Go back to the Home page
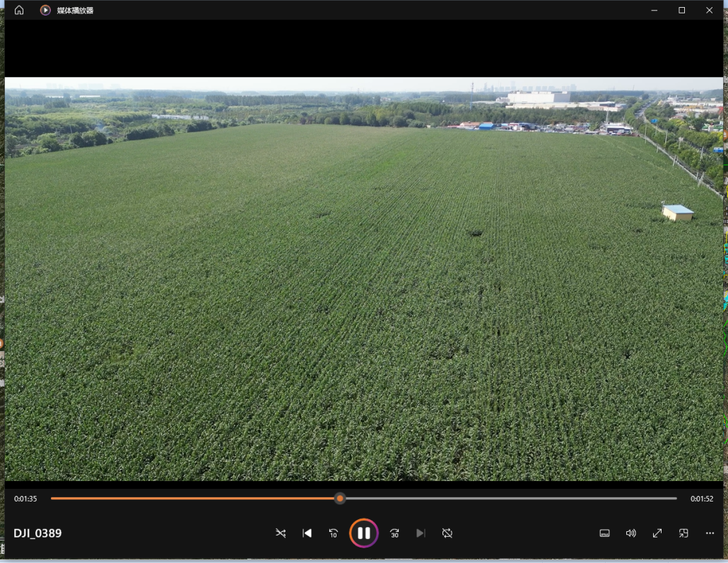The width and height of the screenshot is (728, 563). pyautogui.click(x=19, y=10)
